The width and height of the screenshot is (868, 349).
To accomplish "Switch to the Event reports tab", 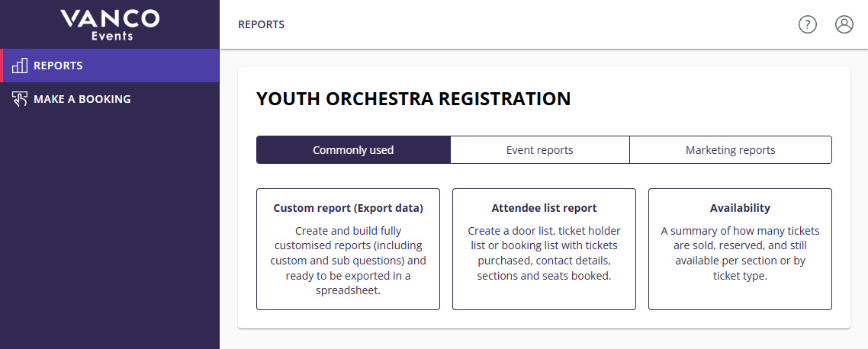I will coord(539,150).
